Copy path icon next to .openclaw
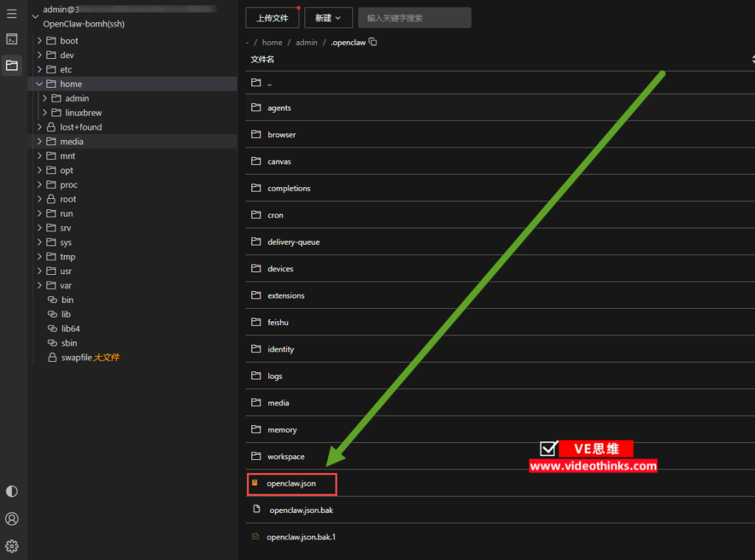This screenshot has width=755, height=560. 373,42
